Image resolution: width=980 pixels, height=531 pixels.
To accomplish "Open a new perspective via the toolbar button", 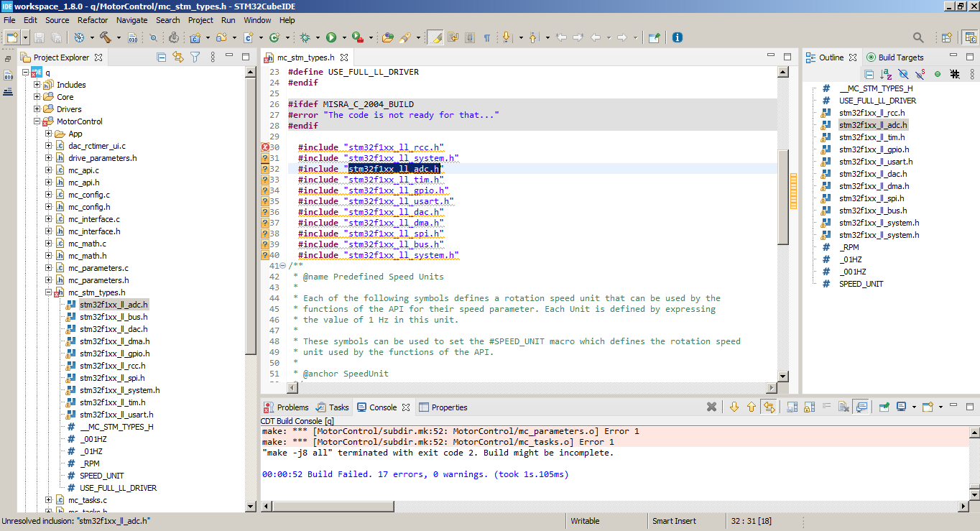I will 947,37.
